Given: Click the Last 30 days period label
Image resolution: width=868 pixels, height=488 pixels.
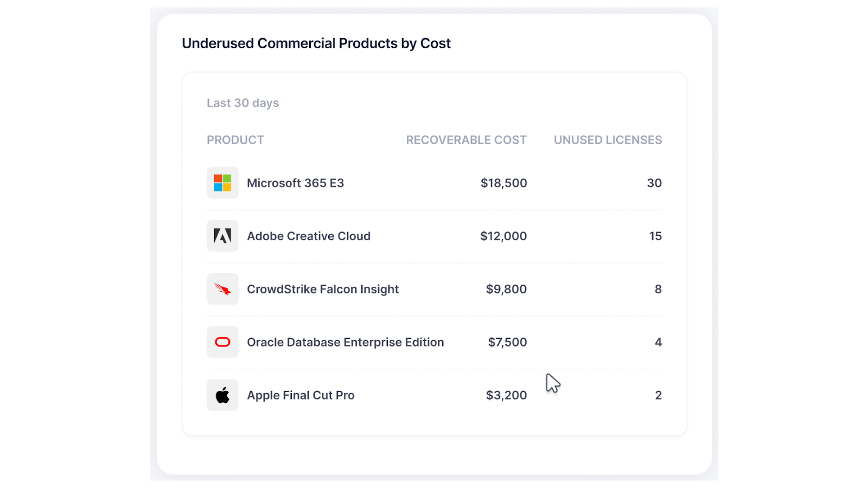Looking at the screenshot, I should pyautogui.click(x=242, y=103).
